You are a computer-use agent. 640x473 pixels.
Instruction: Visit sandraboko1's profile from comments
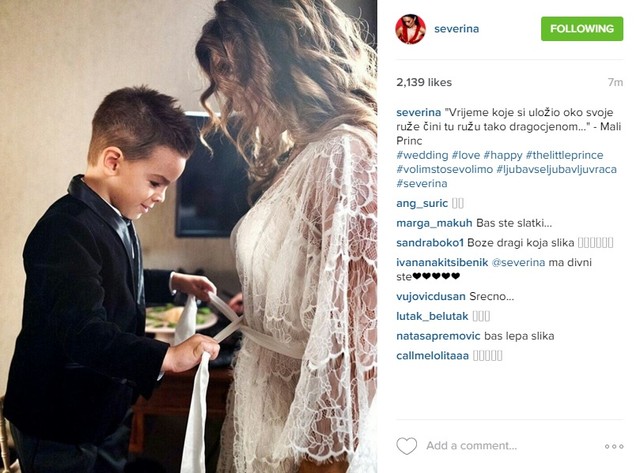coord(430,243)
